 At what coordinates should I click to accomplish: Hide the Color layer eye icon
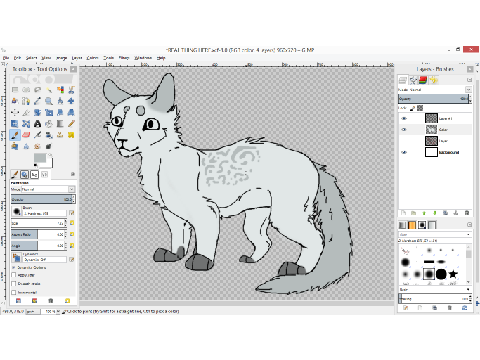[x=404, y=130]
